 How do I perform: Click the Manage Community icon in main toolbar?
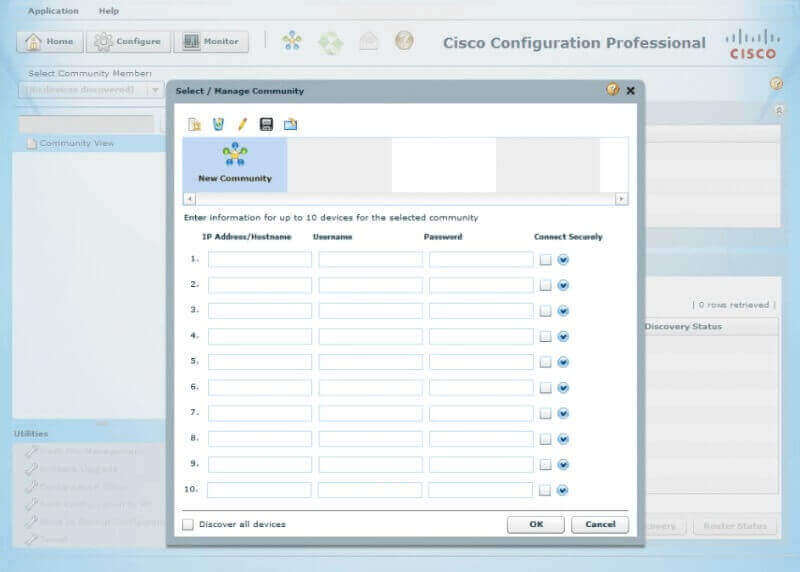pos(292,41)
